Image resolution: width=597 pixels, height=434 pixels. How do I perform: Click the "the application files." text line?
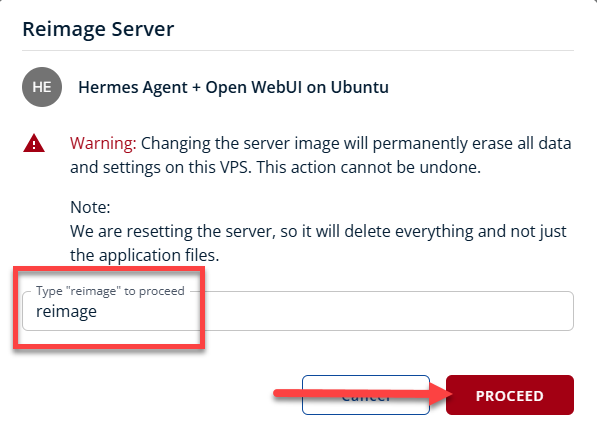click(145, 255)
